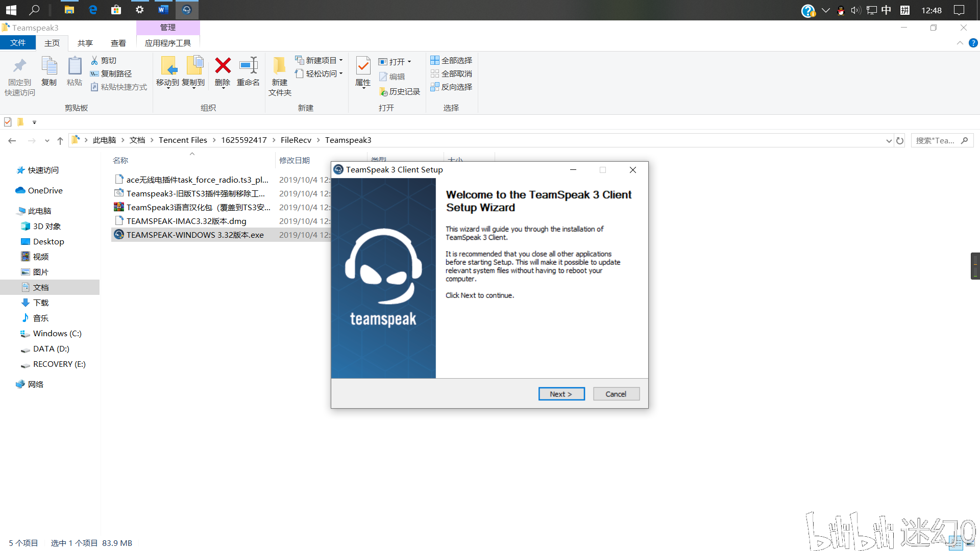Viewport: 980px width, 551px height.
Task: Click Cancel in TeamSpeak setup wizard
Action: point(616,394)
